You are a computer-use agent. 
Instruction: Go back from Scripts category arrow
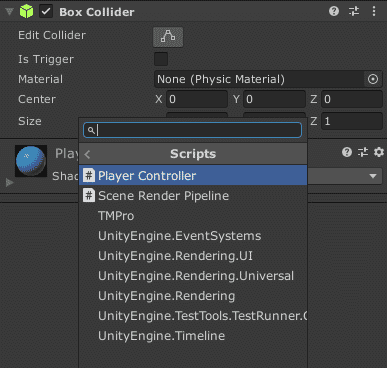(87, 154)
